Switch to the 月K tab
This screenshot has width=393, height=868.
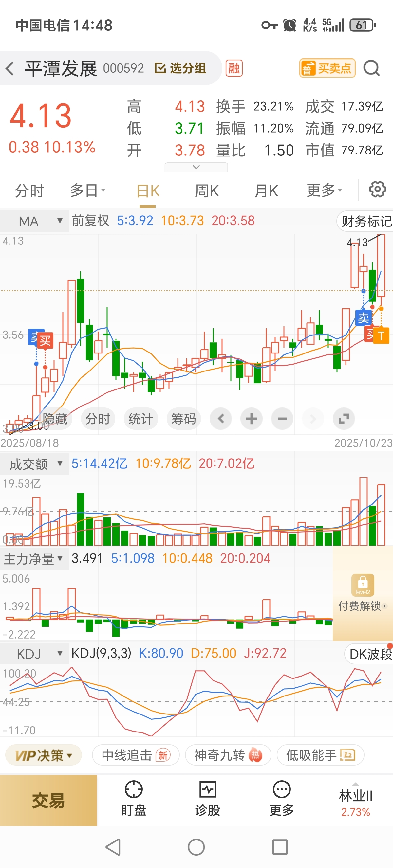[266, 191]
